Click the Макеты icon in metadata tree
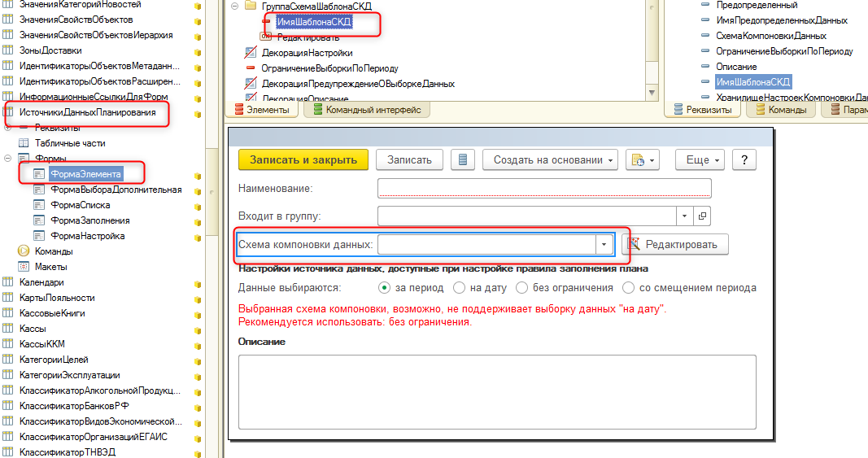Image resolution: width=868 pixels, height=458 pixels. pos(24,267)
